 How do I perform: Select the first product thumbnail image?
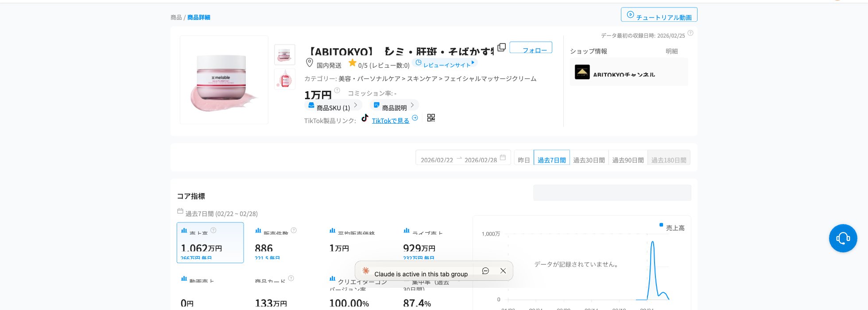(x=285, y=55)
